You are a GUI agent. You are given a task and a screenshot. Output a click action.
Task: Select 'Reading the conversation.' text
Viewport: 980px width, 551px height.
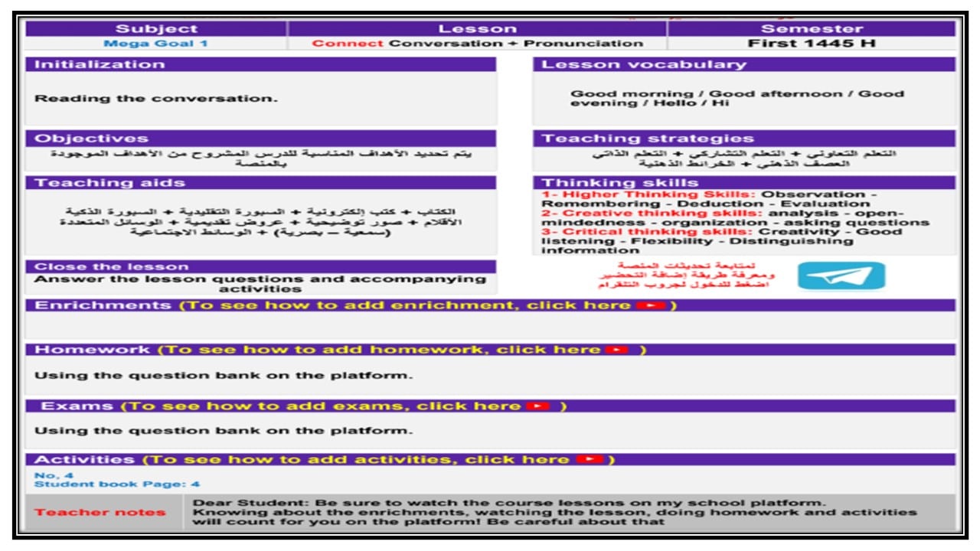pos(156,98)
